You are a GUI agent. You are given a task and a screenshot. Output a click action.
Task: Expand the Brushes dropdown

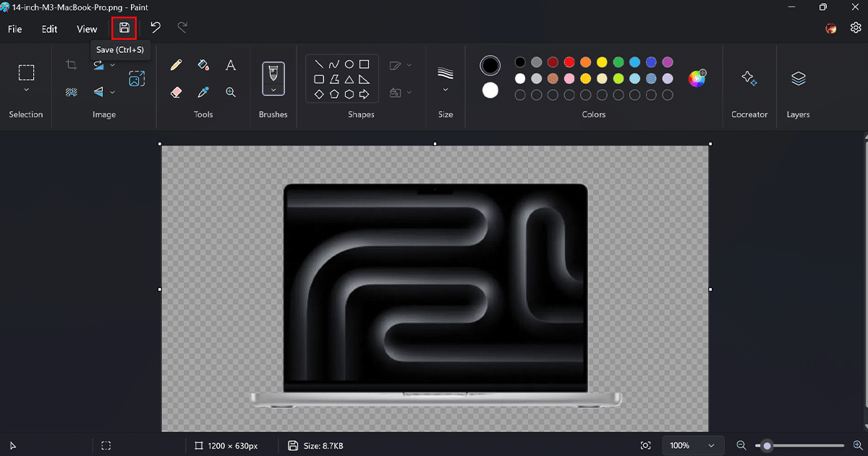pyautogui.click(x=273, y=90)
